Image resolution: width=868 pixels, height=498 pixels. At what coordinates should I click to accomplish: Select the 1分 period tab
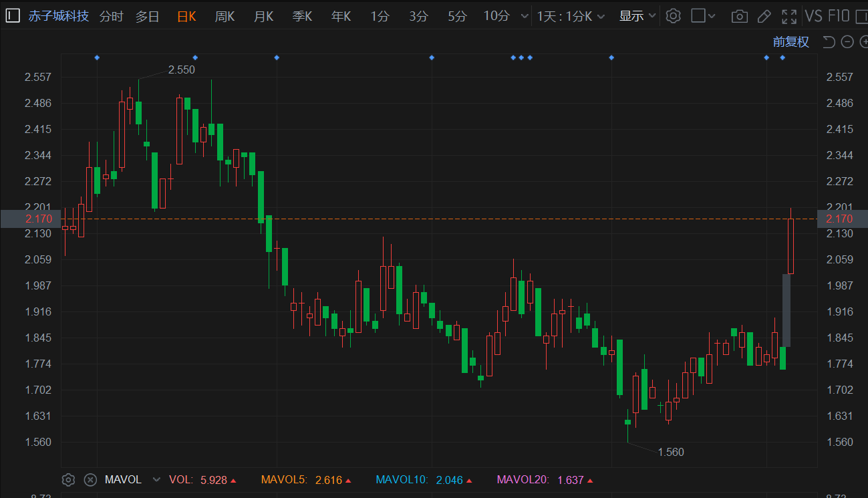[x=380, y=16]
